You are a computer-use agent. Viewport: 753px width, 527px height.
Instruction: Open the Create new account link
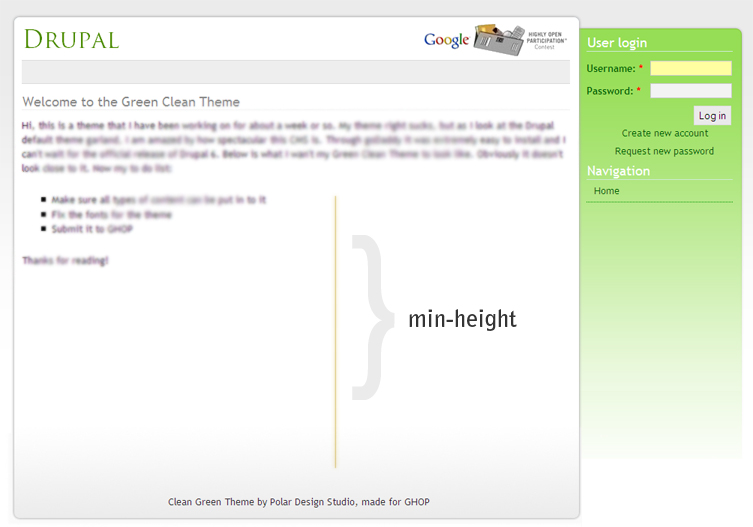point(665,133)
